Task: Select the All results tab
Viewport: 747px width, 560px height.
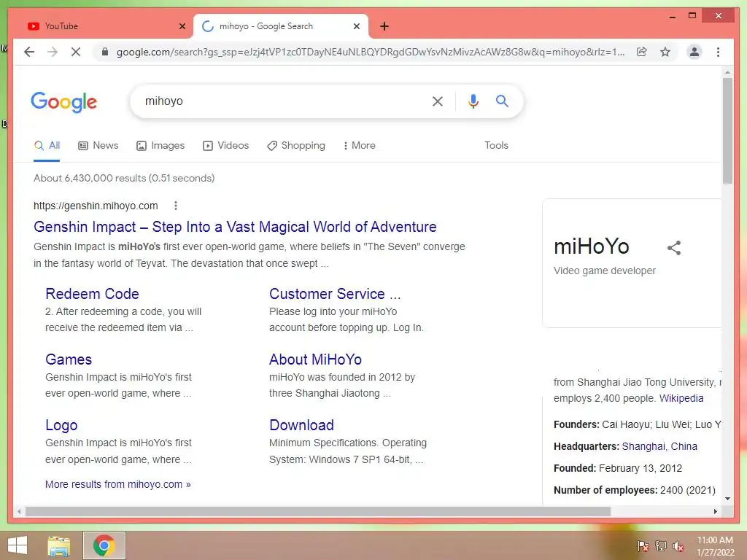Action: click(x=47, y=146)
